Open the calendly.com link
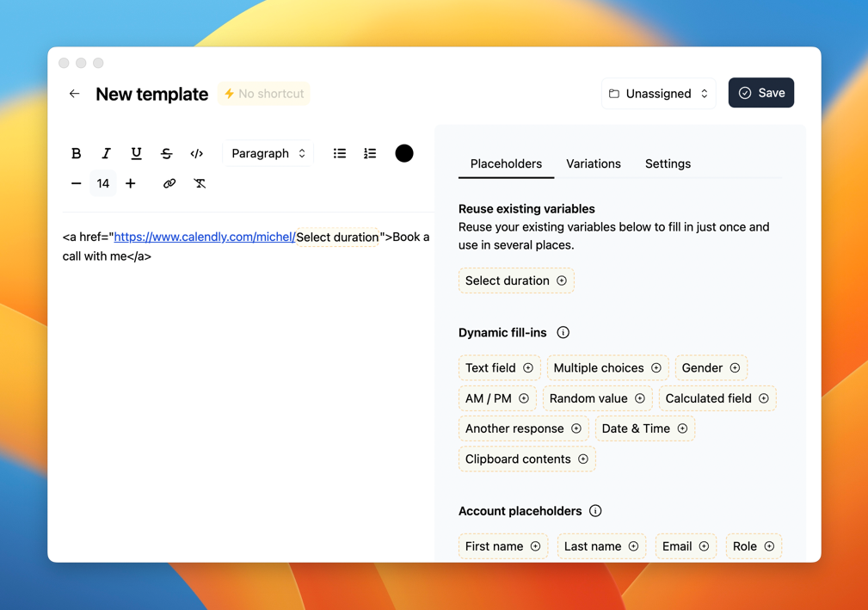The image size is (868, 610). [205, 237]
